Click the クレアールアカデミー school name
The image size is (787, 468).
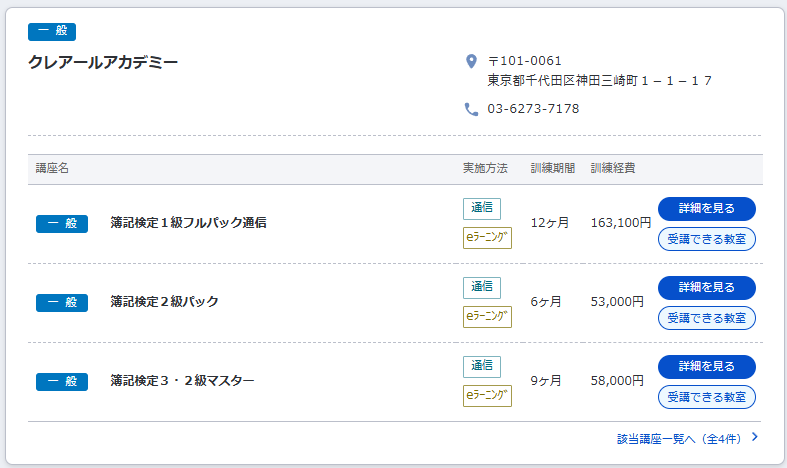(103, 63)
